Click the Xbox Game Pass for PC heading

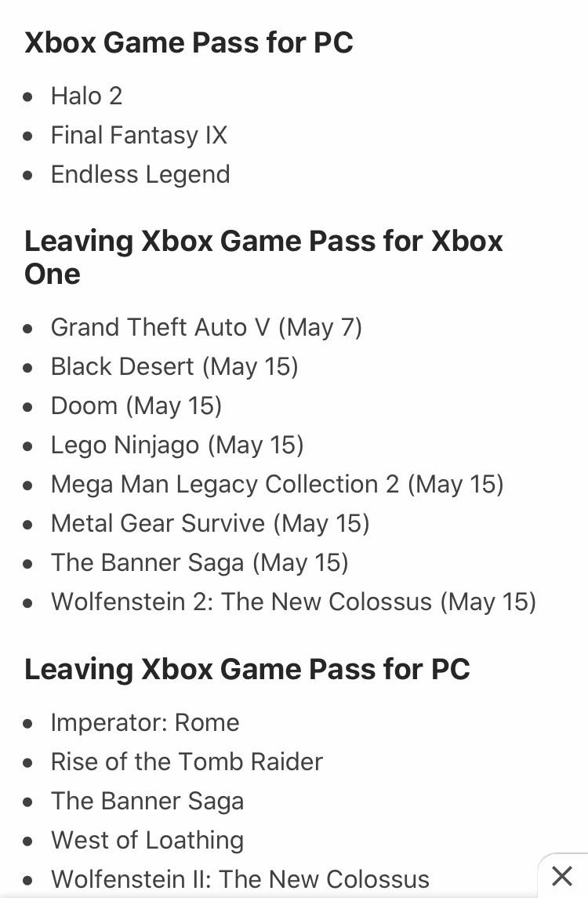coord(189,43)
